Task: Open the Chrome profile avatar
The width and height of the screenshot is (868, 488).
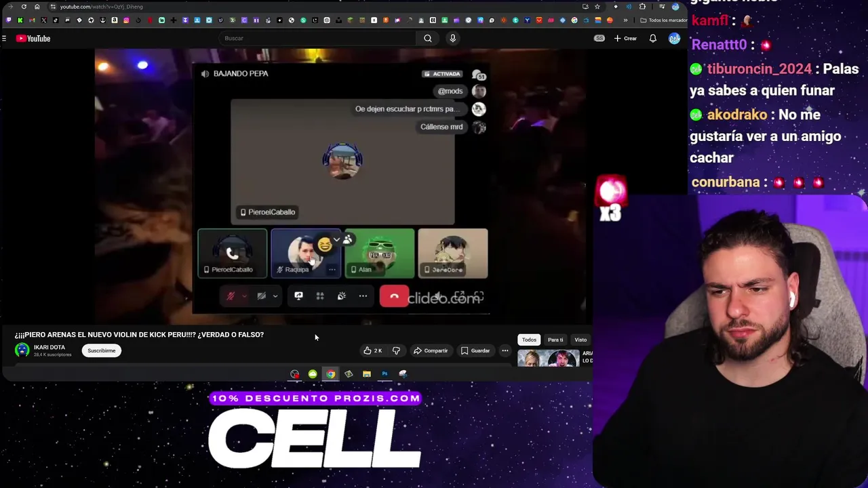Action: coord(675,7)
